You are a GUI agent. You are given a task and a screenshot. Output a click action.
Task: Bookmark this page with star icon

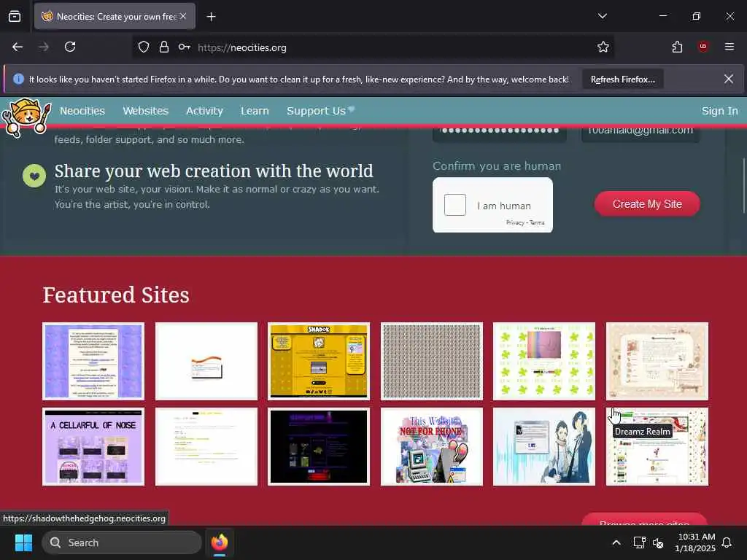(x=603, y=47)
